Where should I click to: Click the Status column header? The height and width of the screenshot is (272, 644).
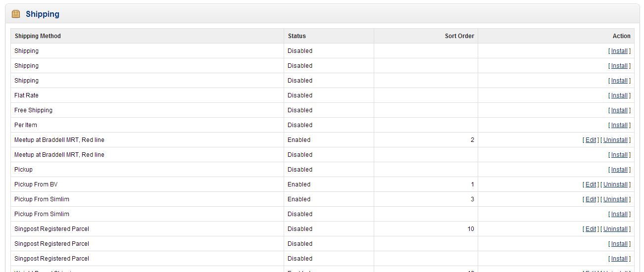297,36
